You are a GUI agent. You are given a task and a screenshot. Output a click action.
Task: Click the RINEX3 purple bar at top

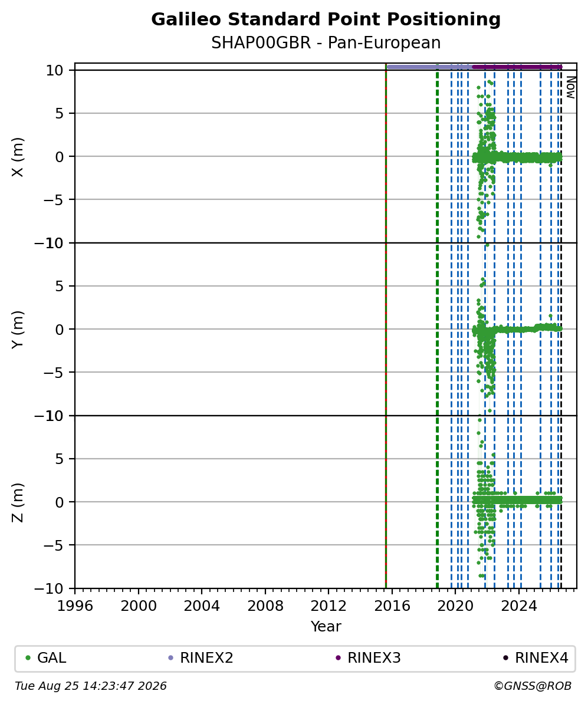(517, 67)
